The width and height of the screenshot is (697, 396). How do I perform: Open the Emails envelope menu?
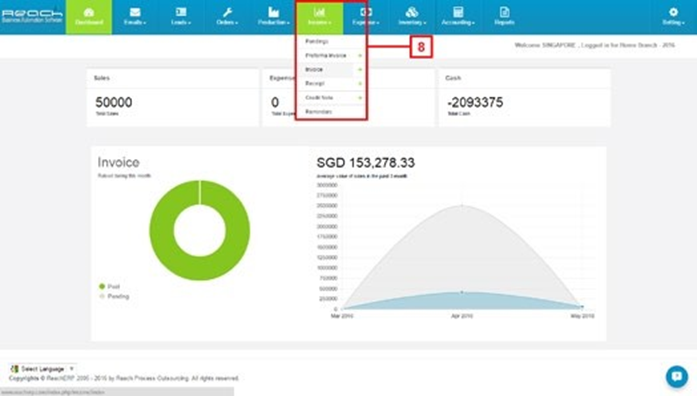(135, 12)
